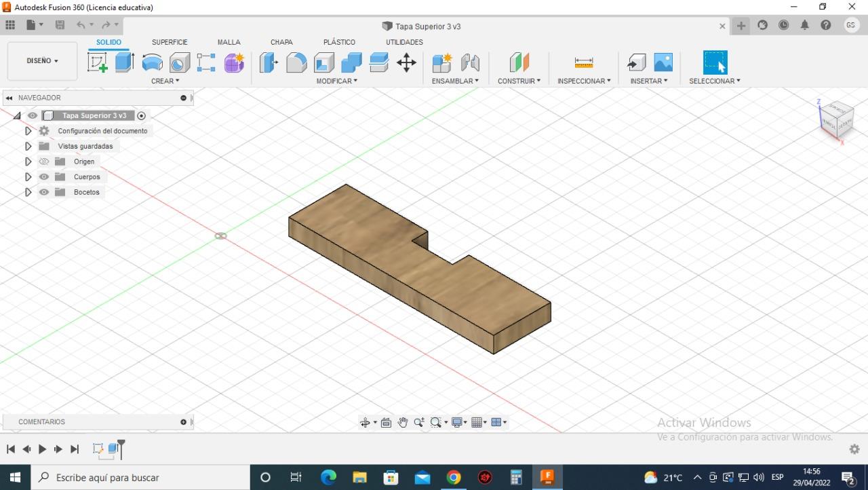Viewport: 868px width, 490px height.
Task: Toggle visibility of Origen folder
Action: (44, 162)
